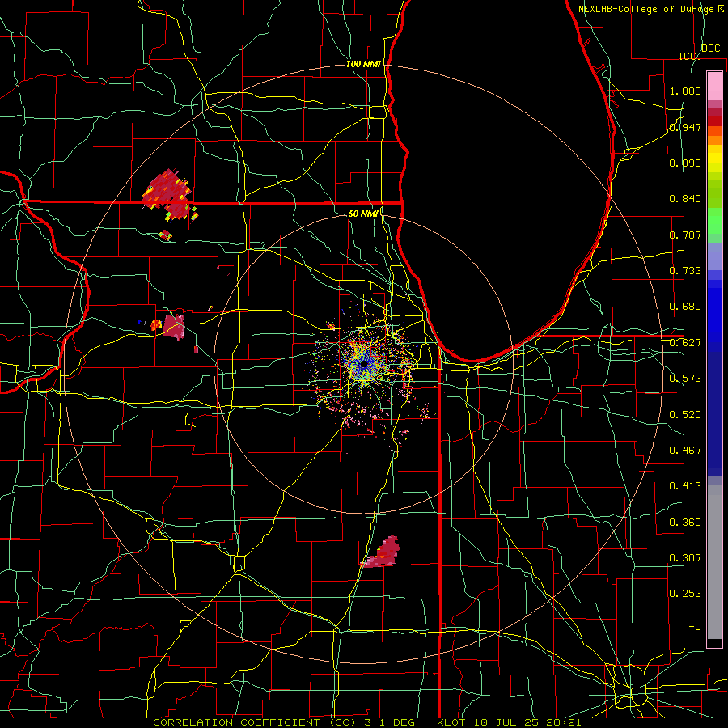The height and width of the screenshot is (728, 728).
Task: Pick the bright green segment of the color bar
Action: pos(714,221)
